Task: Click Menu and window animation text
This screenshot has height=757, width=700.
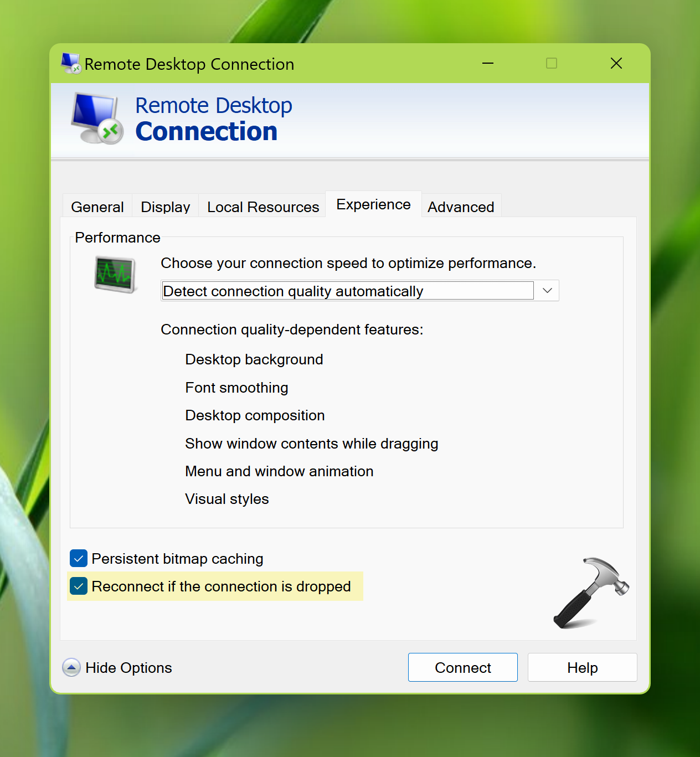Action: 280,471
